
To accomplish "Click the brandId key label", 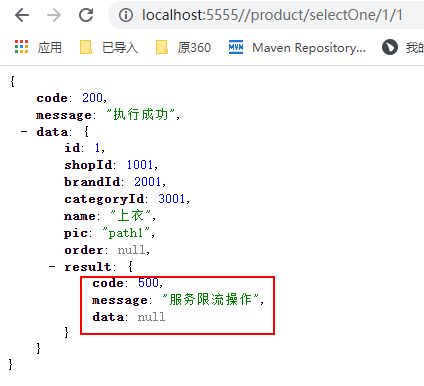I will click(x=92, y=182).
